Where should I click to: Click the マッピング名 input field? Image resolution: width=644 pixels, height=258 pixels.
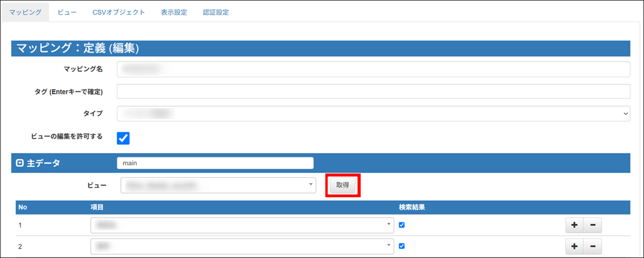[x=373, y=69]
